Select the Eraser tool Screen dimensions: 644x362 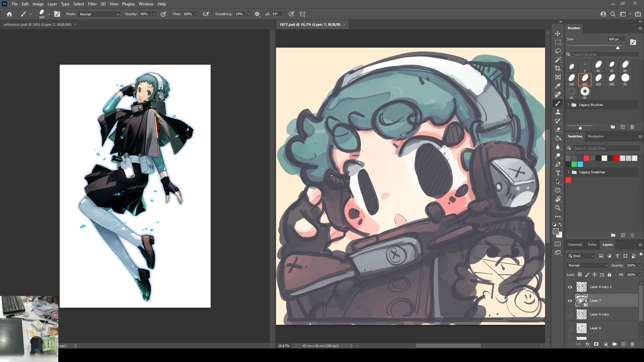pos(558,130)
